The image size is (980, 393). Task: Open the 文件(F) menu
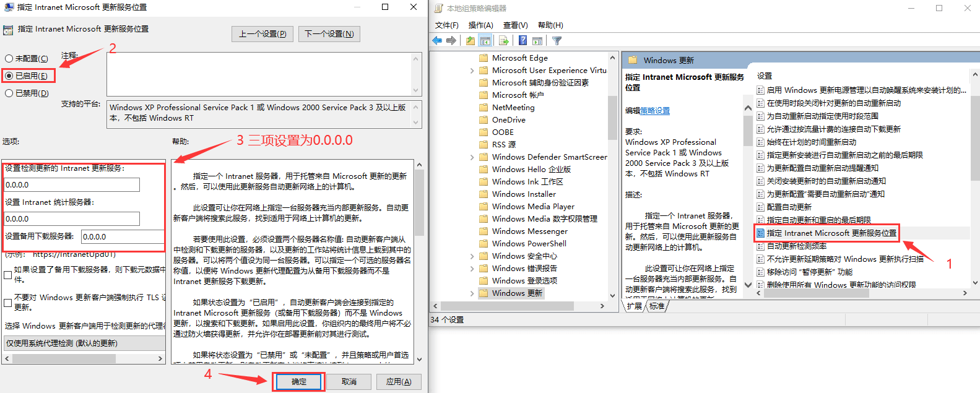tap(447, 25)
